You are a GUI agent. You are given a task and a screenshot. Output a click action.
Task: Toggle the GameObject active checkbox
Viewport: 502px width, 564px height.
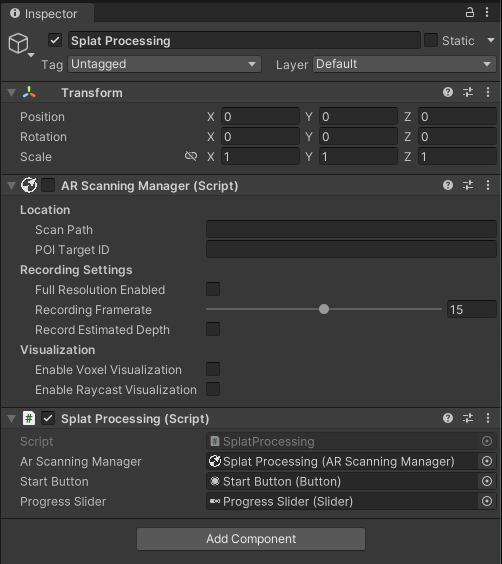pos(55,40)
